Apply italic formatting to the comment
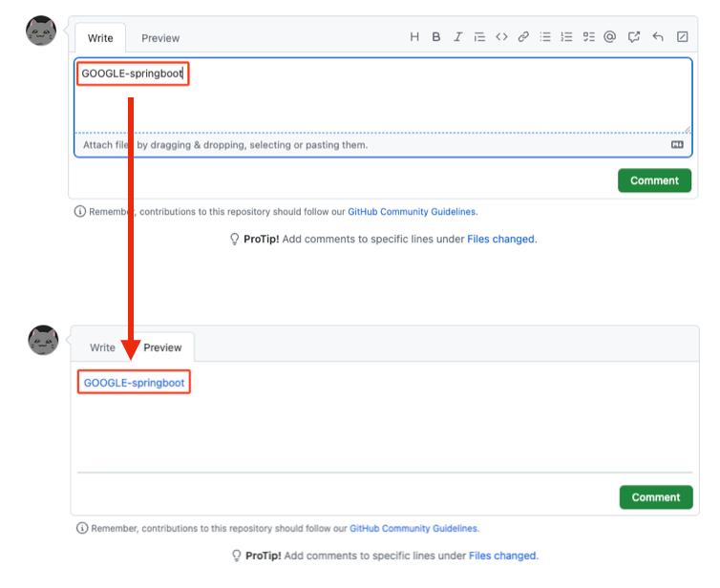Image resolution: width=720 pixels, height=588 pixels. point(457,36)
